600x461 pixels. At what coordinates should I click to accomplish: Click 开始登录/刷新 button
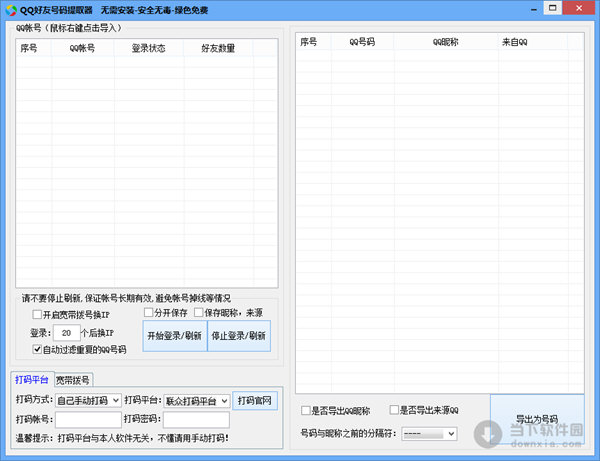(174, 336)
